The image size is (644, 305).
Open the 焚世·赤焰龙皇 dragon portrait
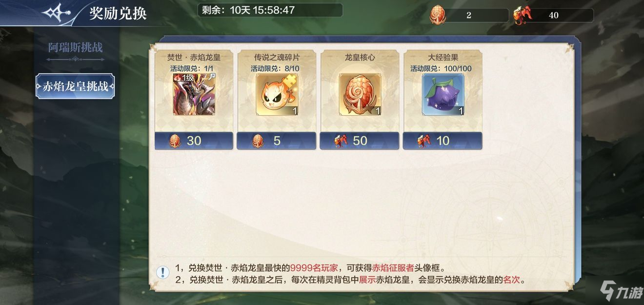[194, 94]
